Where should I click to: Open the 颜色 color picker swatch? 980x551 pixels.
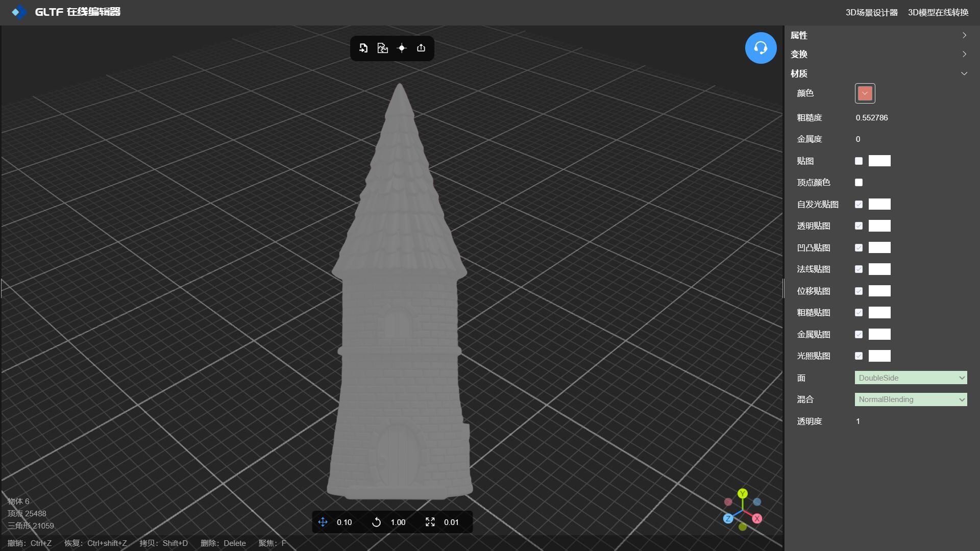pyautogui.click(x=865, y=93)
